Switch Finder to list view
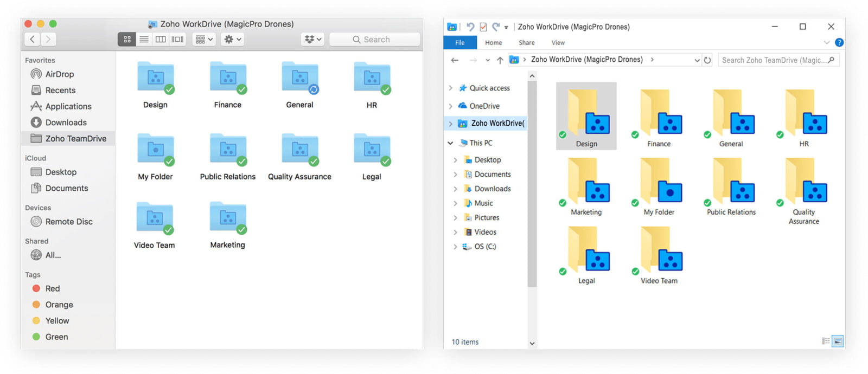 pyautogui.click(x=144, y=39)
